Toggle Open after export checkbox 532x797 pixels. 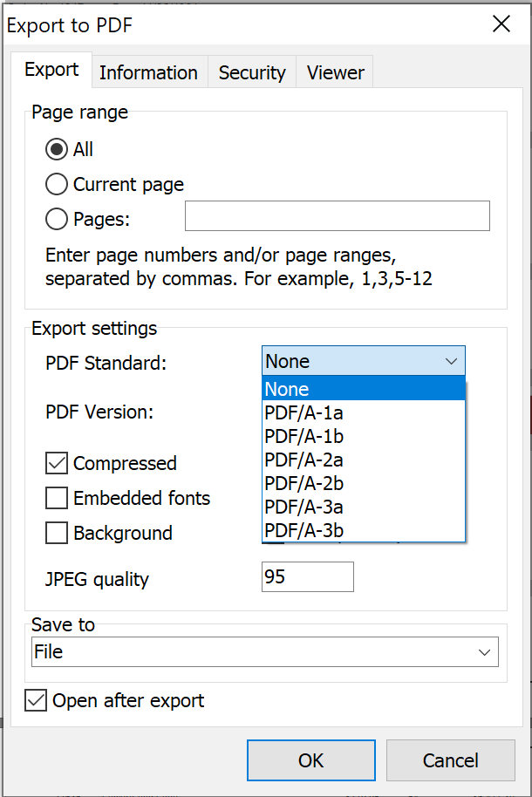click(36, 700)
